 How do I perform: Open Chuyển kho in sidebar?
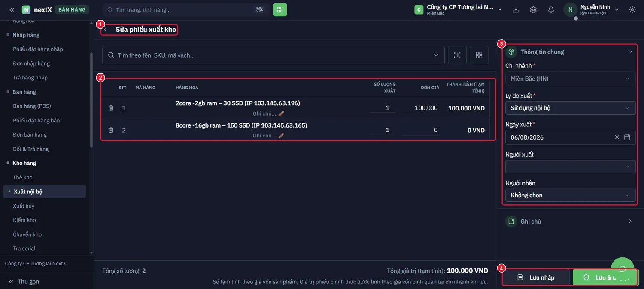point(27,234)
